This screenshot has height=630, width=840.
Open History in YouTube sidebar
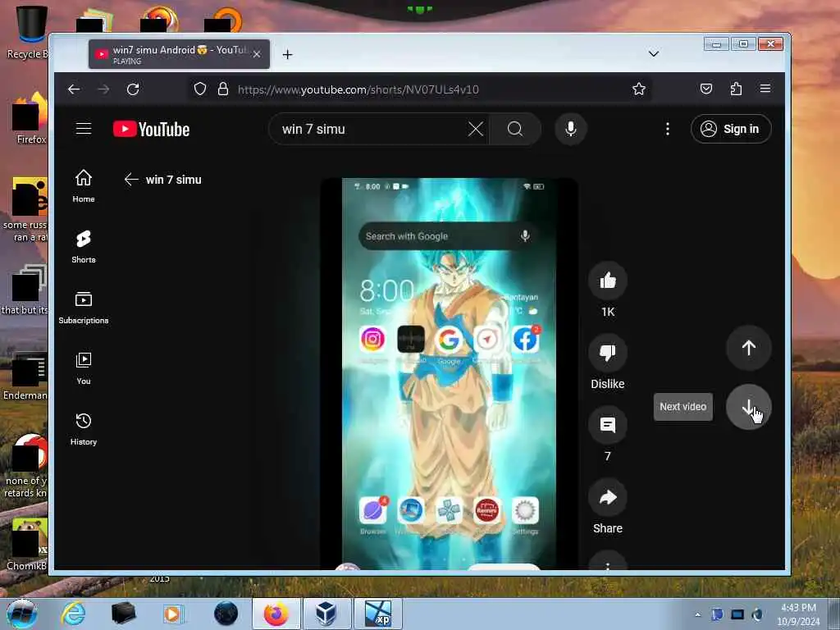[x=84, y=429]
